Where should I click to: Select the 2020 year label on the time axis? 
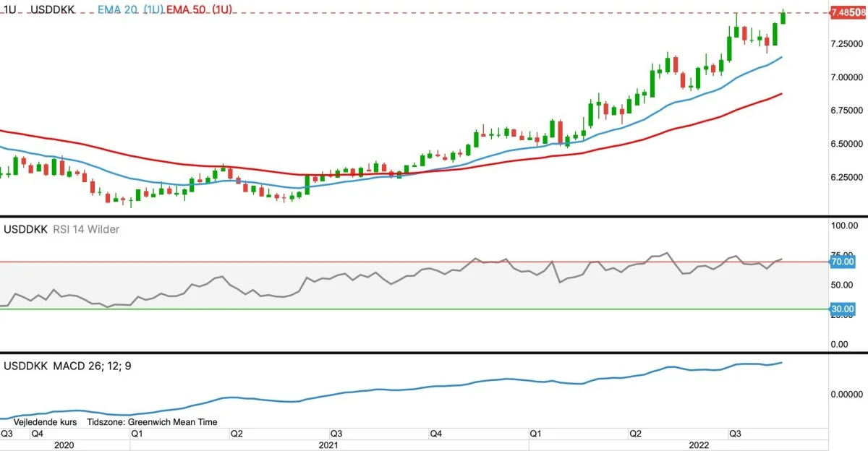(65, 445)
